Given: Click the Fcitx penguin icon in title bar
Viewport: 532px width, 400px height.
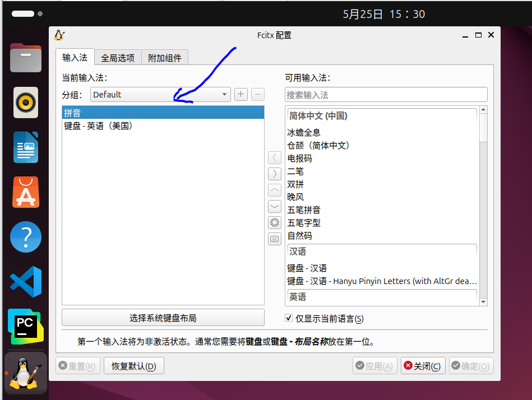Looking at the screenshot, I should pyautogui.click(x=59, y=35).
